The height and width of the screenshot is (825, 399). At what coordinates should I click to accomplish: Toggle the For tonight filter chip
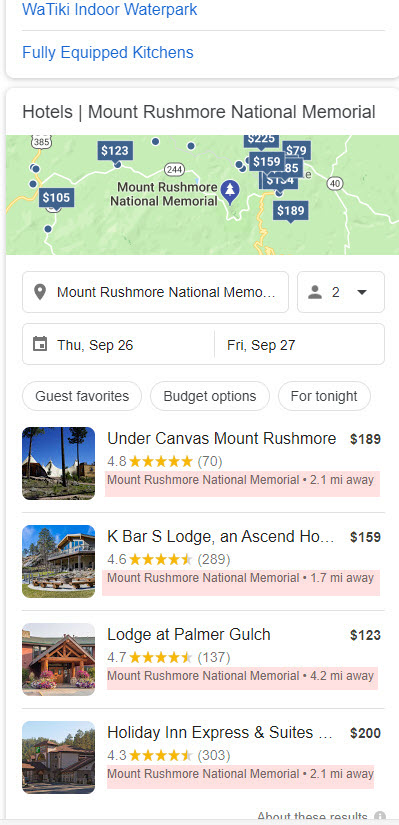point(324,396)
